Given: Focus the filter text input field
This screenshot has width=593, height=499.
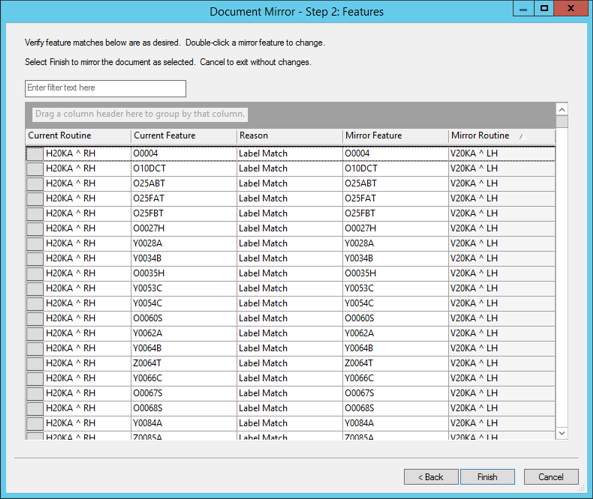Looking at the screenshot, I should pos(106,88).
